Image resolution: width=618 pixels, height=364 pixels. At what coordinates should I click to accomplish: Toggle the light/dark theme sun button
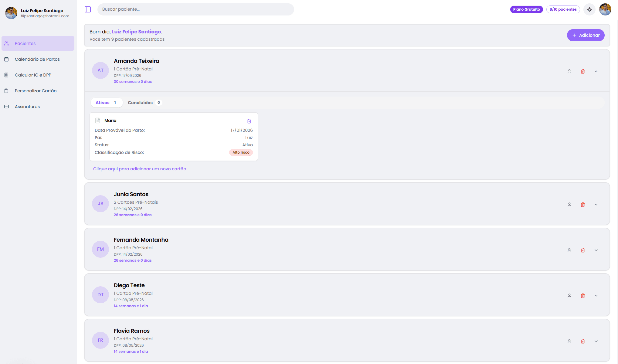tap(589, 9)
